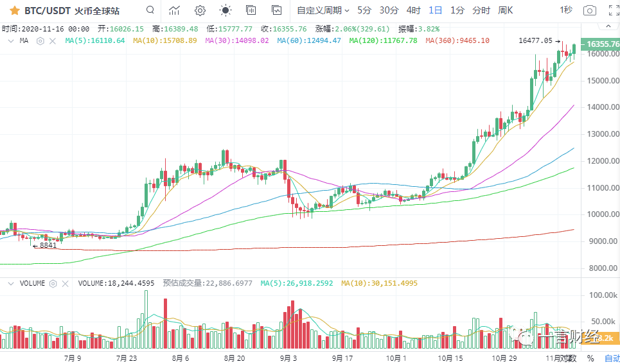This screenshot has height=364, width=620.
Task: Open chart settings gear in top toolbar
Action: click(x=200, y=10)
